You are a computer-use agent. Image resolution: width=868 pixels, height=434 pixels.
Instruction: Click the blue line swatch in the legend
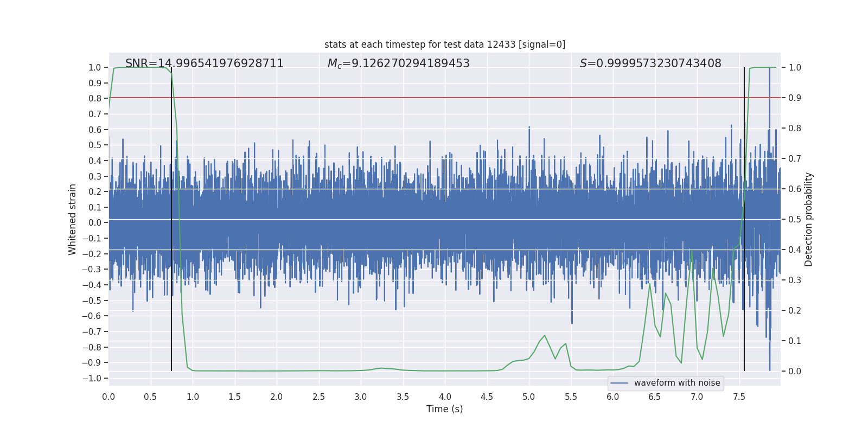[x=619, y=383]
